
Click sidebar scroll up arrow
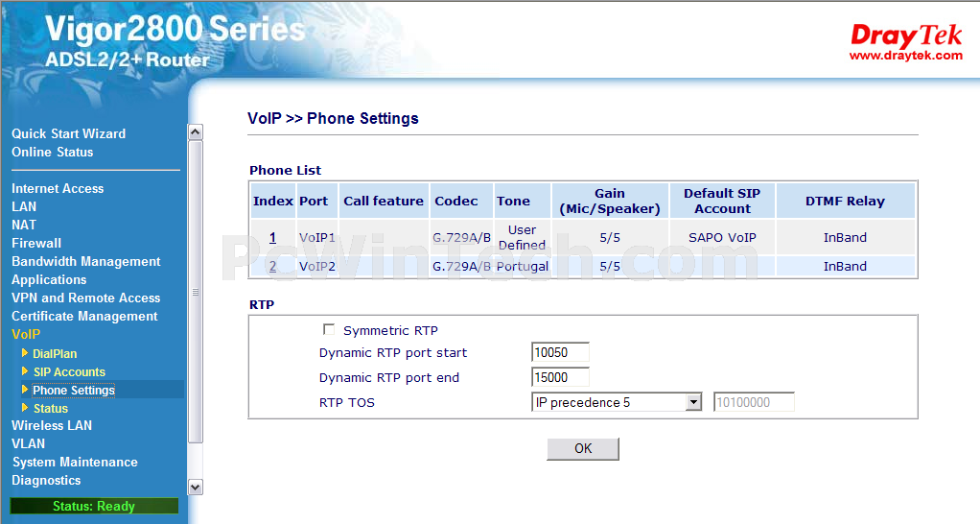click(195, 131)
